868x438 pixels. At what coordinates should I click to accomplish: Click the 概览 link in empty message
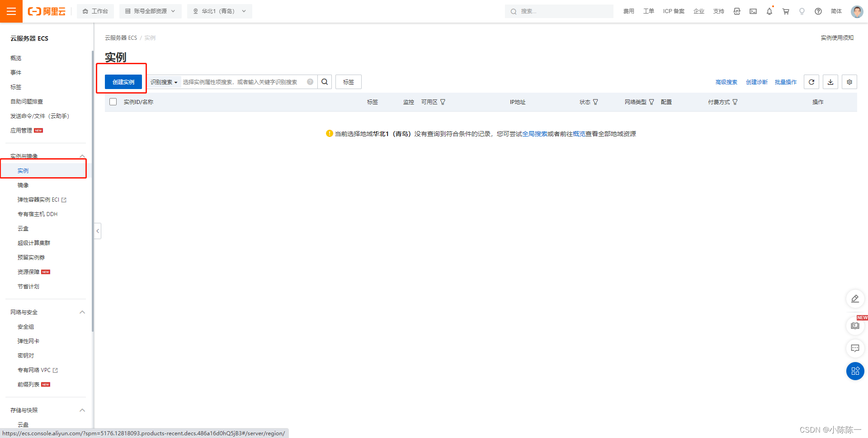pyautogui.click(x=579, y=134)
